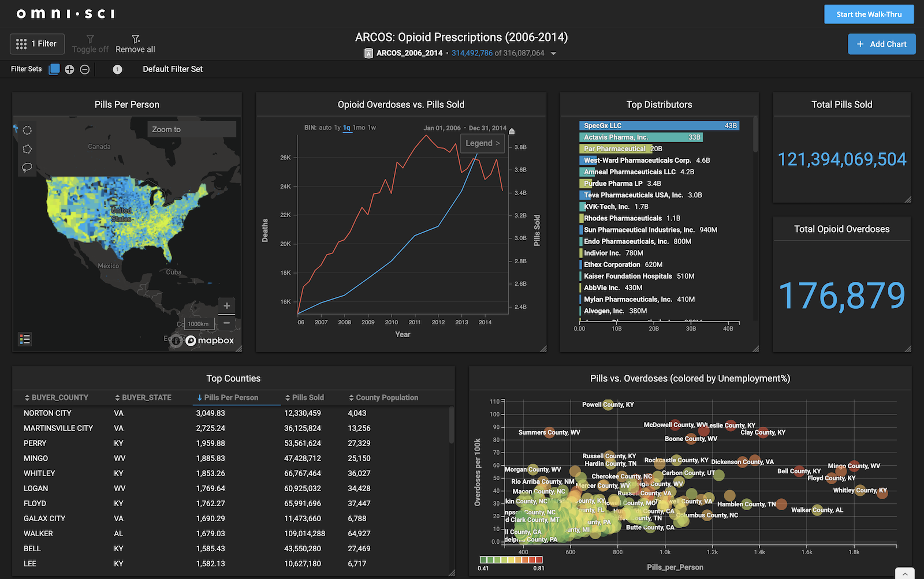Sort by County Population column
The height and width of the screenshot is (579, 924).
click(x=383, y=398)
